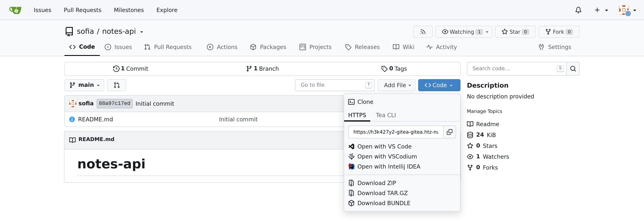Download TAR.GZ archive
Image resolution: width=644 pixels, height=221 pixels.
coord(378,193)
